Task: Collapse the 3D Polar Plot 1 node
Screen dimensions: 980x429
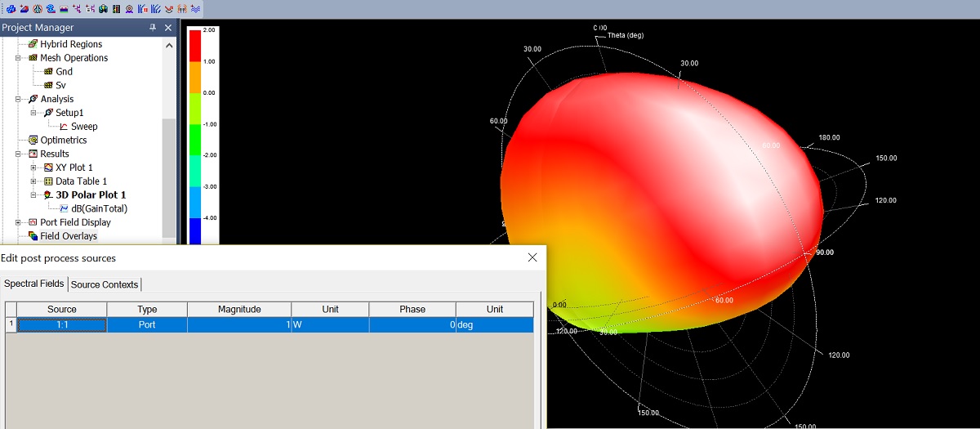Action: pos(33,195)
